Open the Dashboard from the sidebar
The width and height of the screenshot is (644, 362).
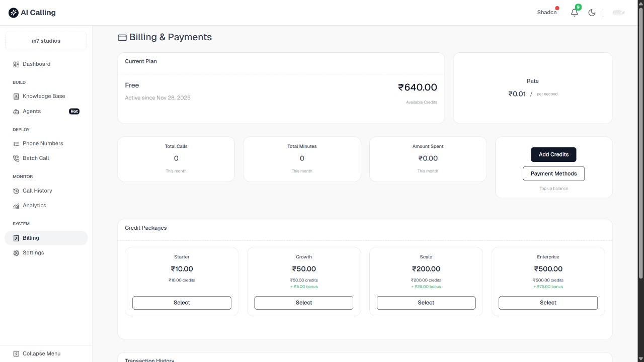pos(36,64)
